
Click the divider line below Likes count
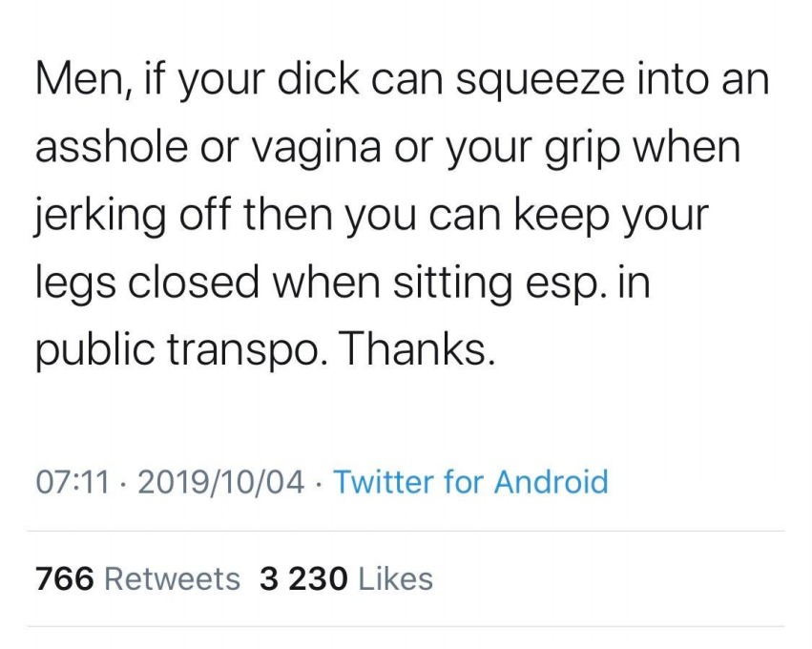[406, 627]
